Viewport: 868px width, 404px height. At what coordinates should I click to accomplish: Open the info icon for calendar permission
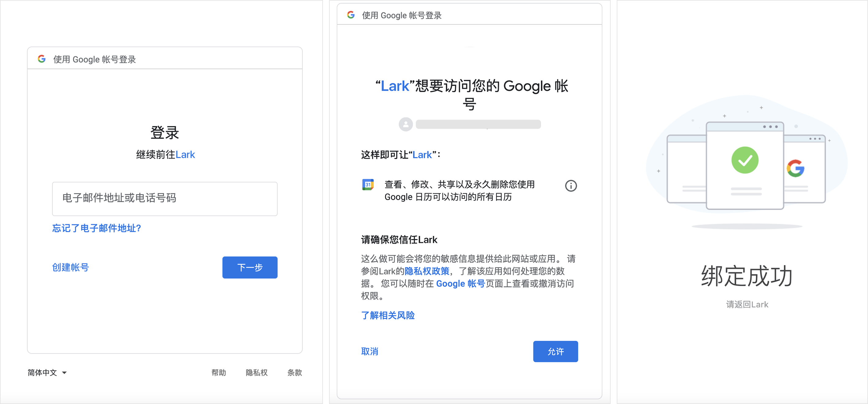[571, 185]
